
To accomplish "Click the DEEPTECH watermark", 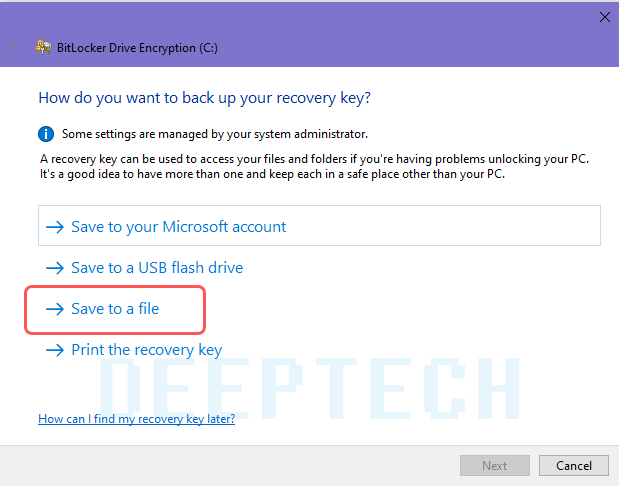I will 310,389.
